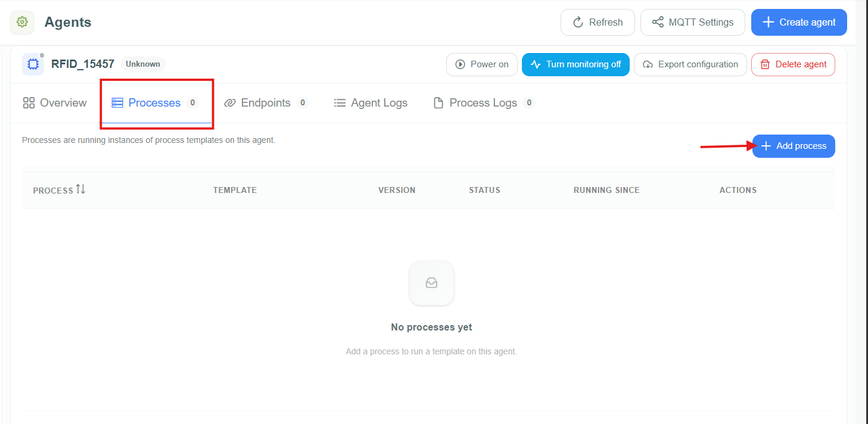Screen dimensions: 868x424
Task: Click the VERSION column header
Action: click(x=397, y=190)
